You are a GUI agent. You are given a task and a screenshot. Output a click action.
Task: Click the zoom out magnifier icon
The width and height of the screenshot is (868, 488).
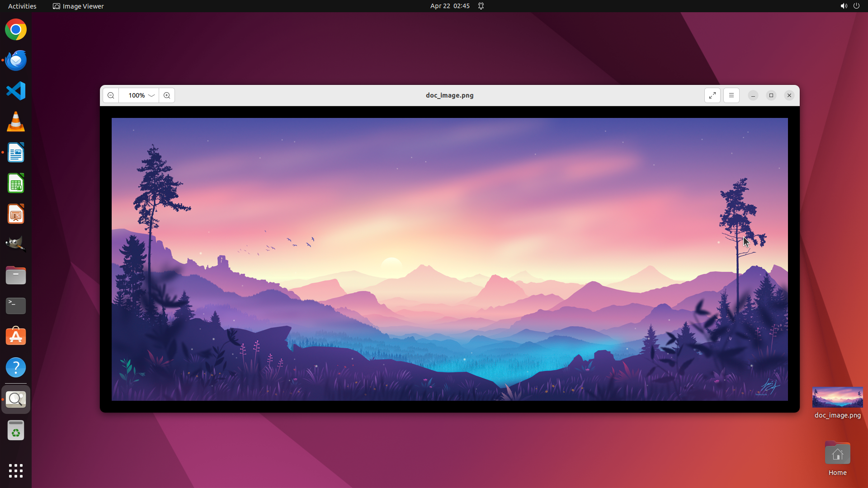tap(111, 95)
